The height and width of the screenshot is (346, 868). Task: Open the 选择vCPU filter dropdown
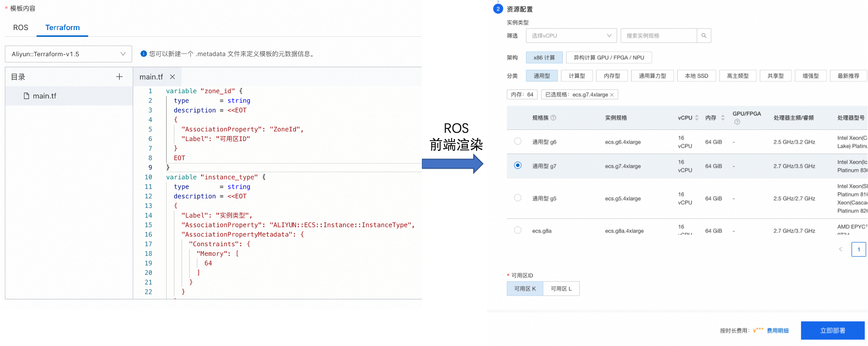pos(572,36)
